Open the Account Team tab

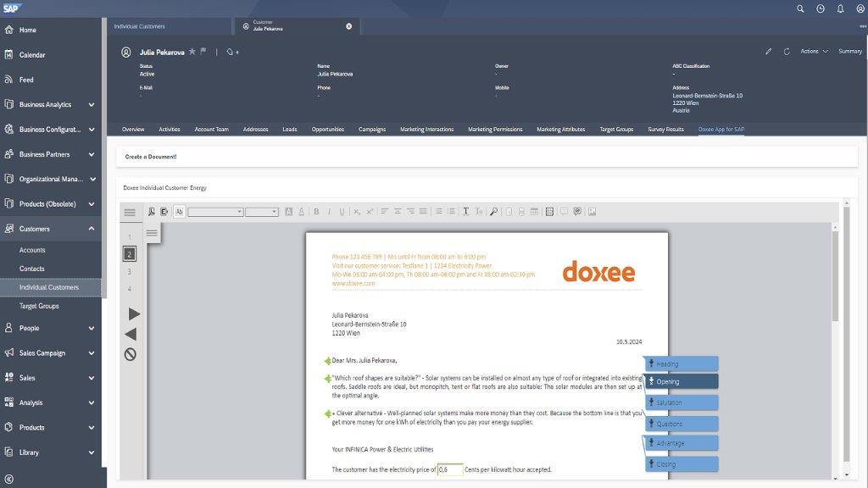(x=211, y=130)
